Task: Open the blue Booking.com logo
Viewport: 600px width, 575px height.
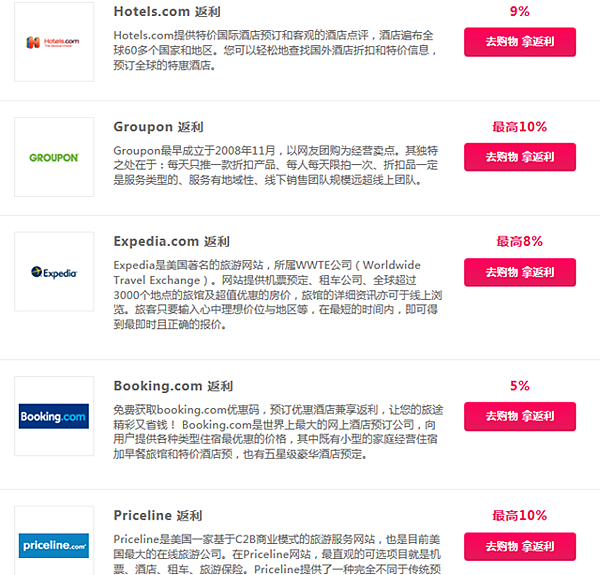Action: (x=54, y=416)
